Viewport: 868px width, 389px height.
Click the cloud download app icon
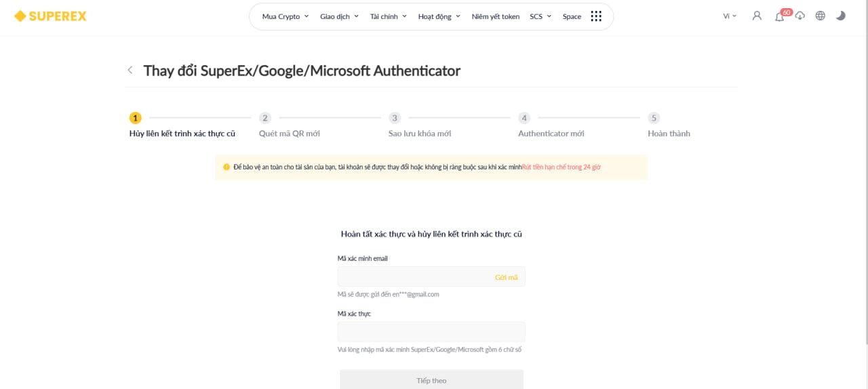800,16
